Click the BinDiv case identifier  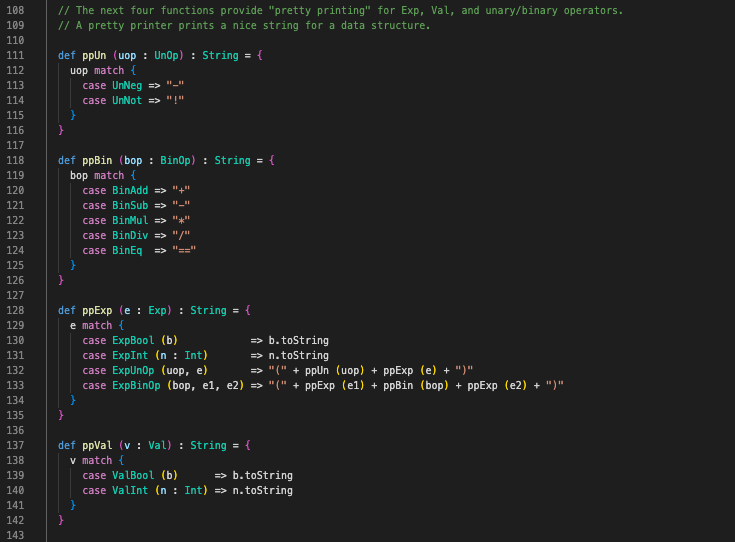tap(130, 235)
